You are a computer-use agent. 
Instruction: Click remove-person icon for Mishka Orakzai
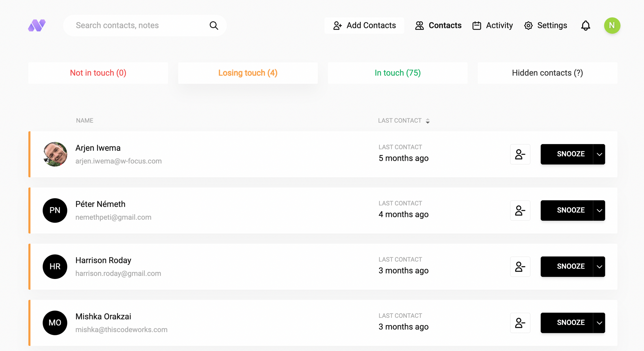520,323
